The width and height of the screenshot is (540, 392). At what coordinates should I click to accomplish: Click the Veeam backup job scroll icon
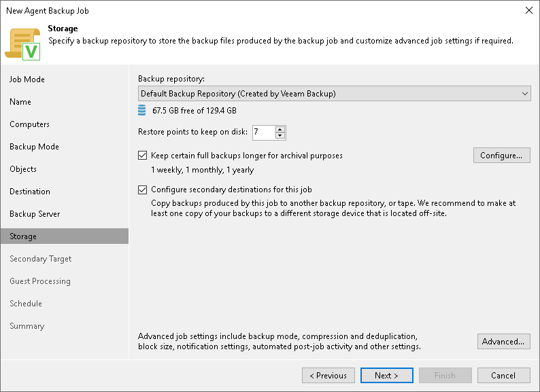click(x=22, y=44)
